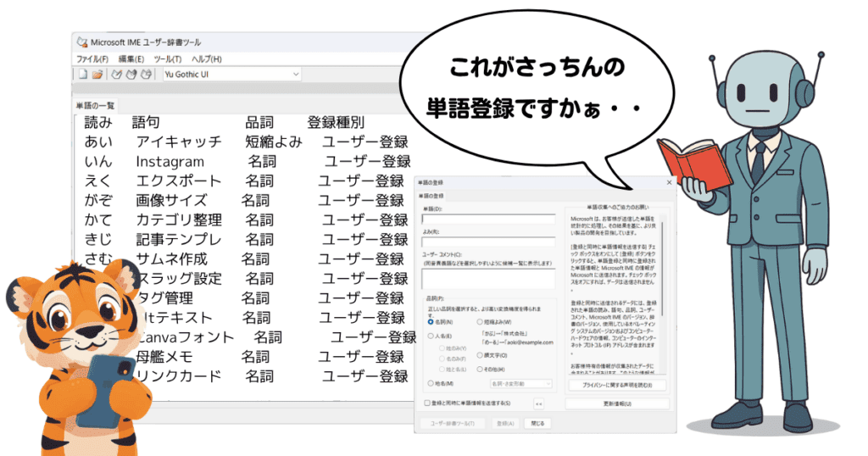Screen dimensions: 868x456
Task: Open the ツール(T) menu
Action: (x=168, y=58)
